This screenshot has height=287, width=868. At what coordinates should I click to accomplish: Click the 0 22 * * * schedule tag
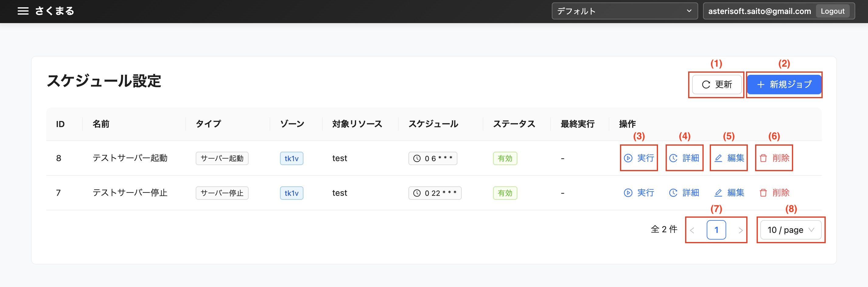pos(435,193)
